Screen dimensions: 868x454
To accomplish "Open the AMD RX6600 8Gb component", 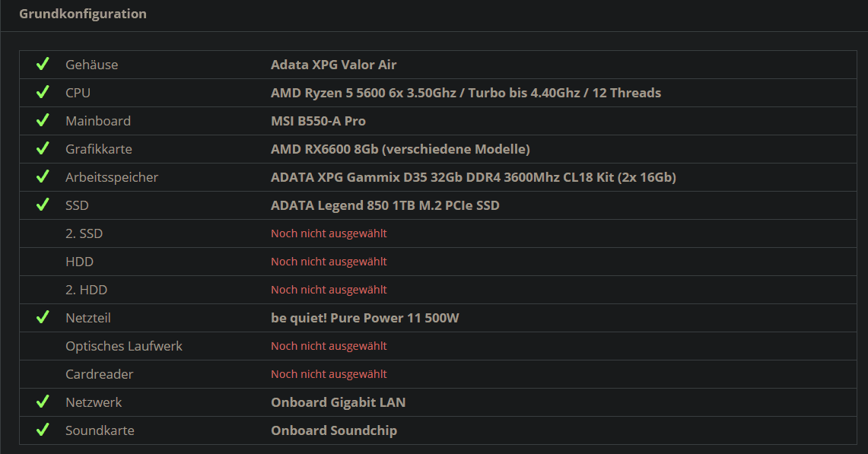I will pyautogui.click(x=400, y=149).
